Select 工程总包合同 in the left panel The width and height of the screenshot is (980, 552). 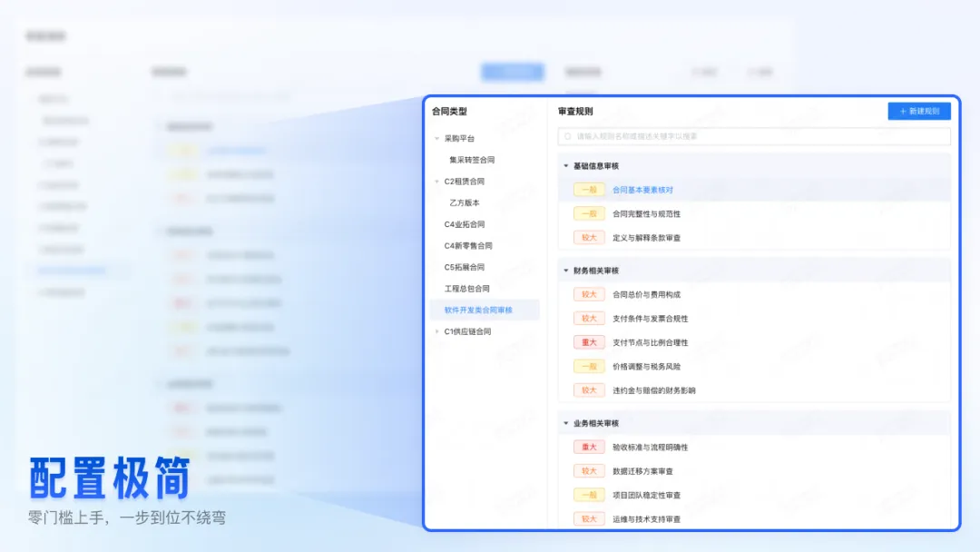[466, 288]
